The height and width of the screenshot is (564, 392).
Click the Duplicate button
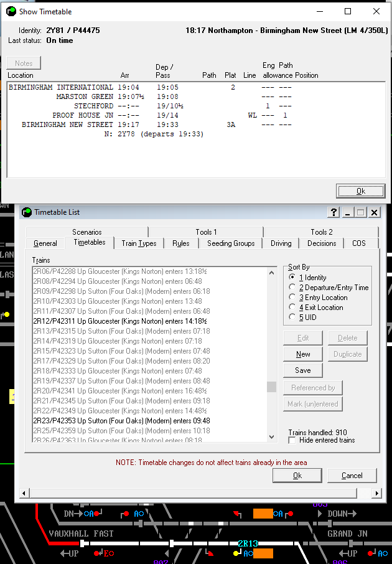coord(348,354)
